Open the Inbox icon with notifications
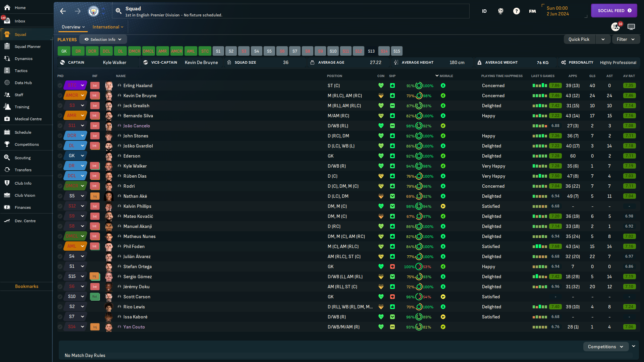 (6, 21)
